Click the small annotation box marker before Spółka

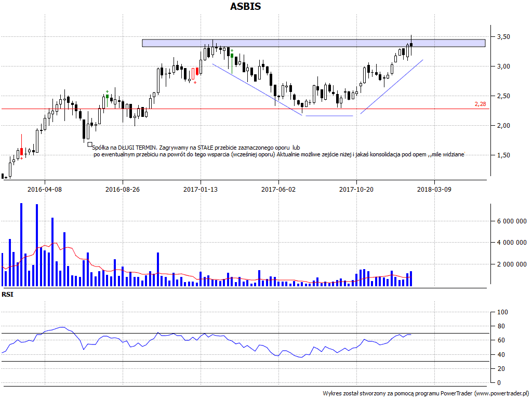(x=90, y=144)
